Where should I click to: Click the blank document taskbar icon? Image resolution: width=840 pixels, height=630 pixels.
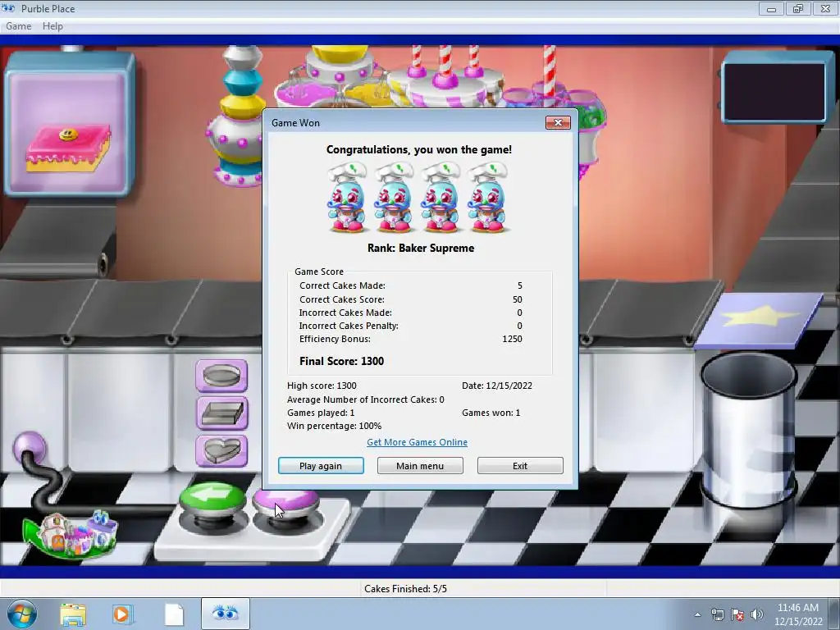[174, 614]
